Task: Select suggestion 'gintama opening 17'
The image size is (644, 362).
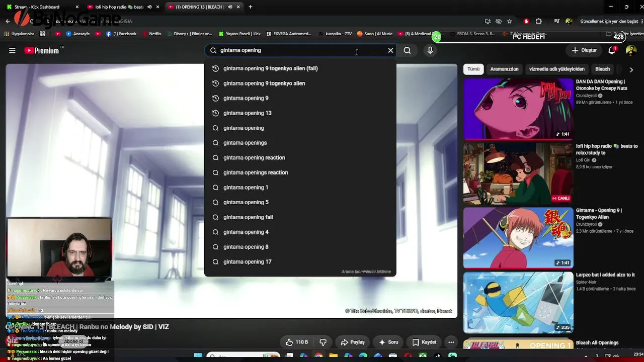Action: pos(300,262)
